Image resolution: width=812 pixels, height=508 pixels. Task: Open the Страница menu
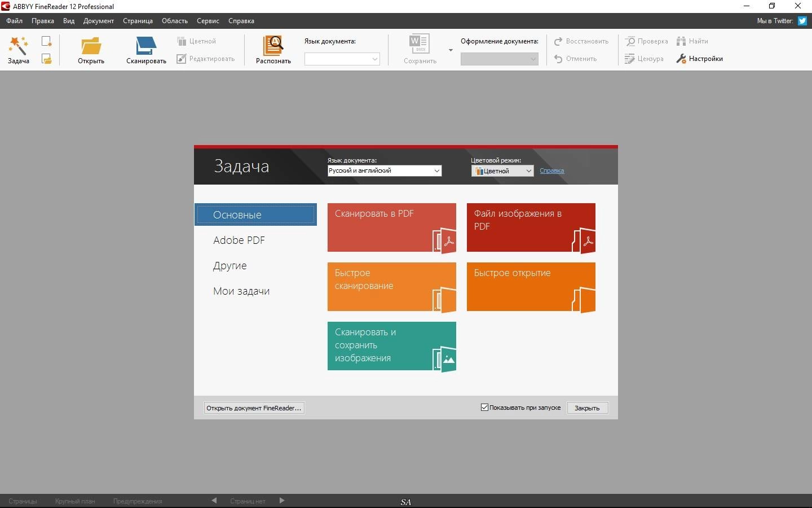click(x=138, y=21)
